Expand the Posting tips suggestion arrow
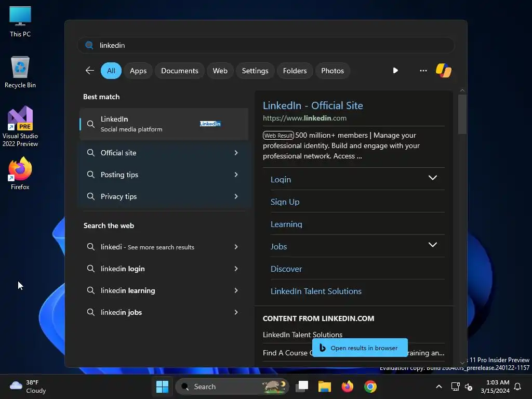Viewport: 532px width, 399px height. click(x=236, y=175)
